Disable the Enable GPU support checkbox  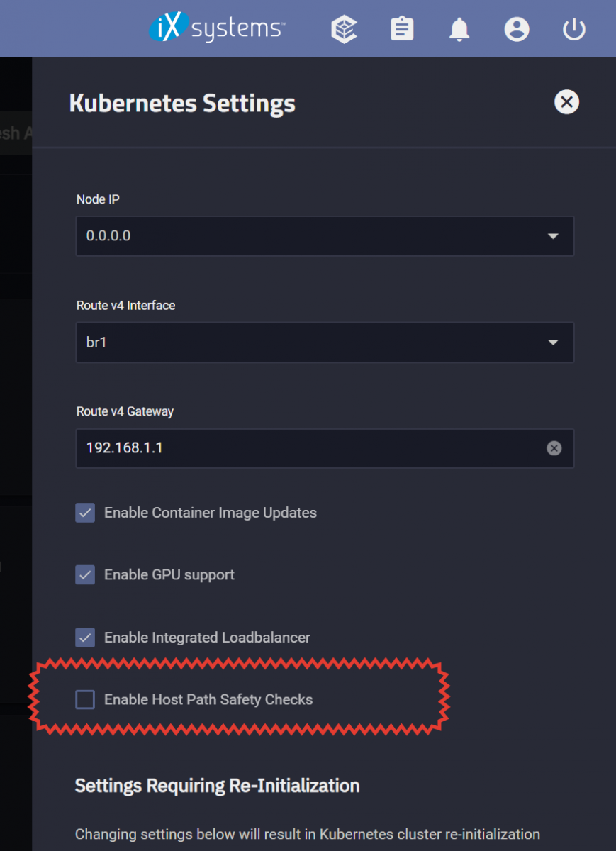[x=85, y=574]
